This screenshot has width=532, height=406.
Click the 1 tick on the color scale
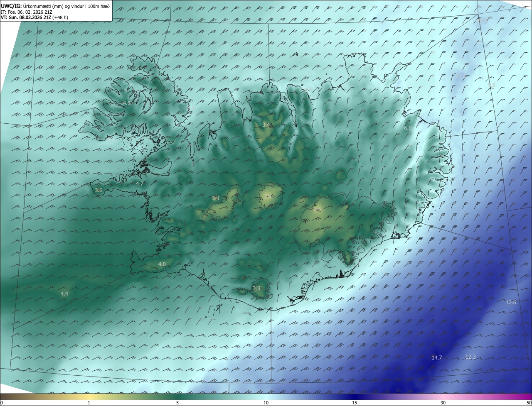89,403
